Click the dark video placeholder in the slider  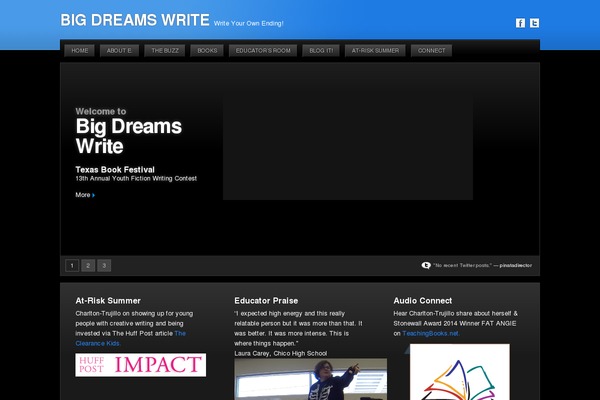(x=348, y=147)
